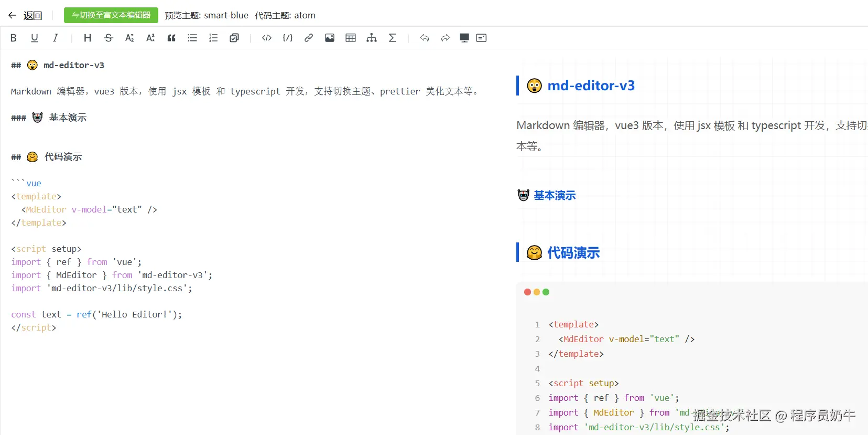This screenshot has width=868, height=435.
Task: Insert an unordered bullet list
Action: (x=192, y=38)
